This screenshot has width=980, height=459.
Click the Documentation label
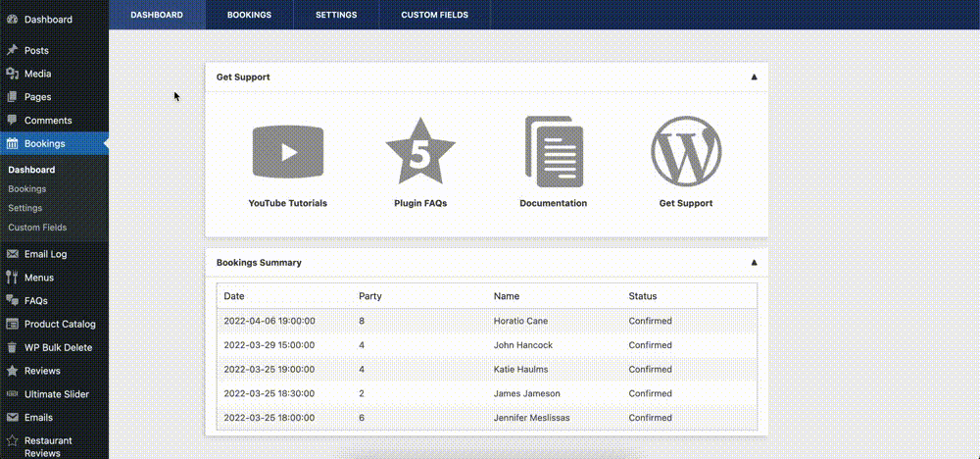pos(553,203)
